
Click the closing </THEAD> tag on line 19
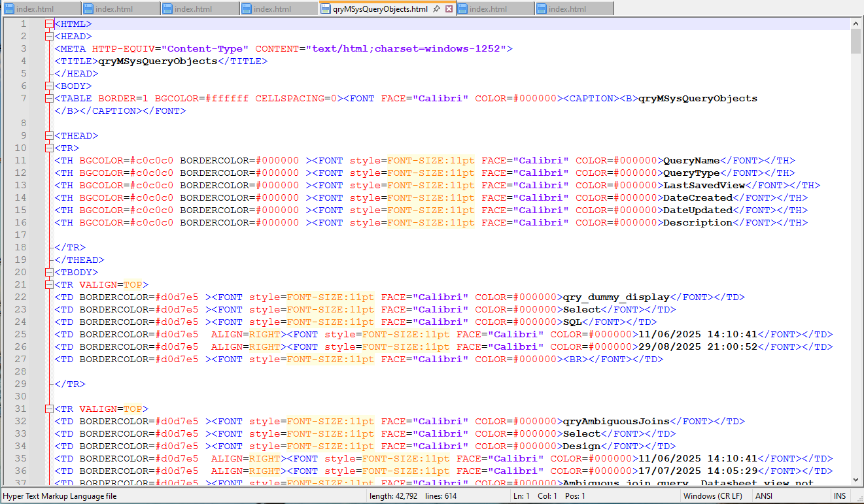(80, 260)
